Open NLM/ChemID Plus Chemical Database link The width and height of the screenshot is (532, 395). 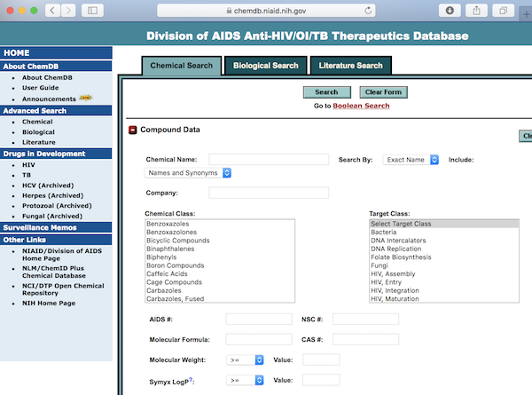coord(54,272)
